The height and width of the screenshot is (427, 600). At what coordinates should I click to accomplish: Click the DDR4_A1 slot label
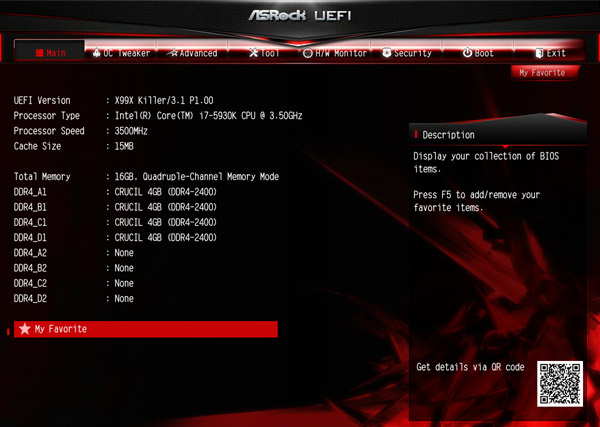[x=30, y=192]
